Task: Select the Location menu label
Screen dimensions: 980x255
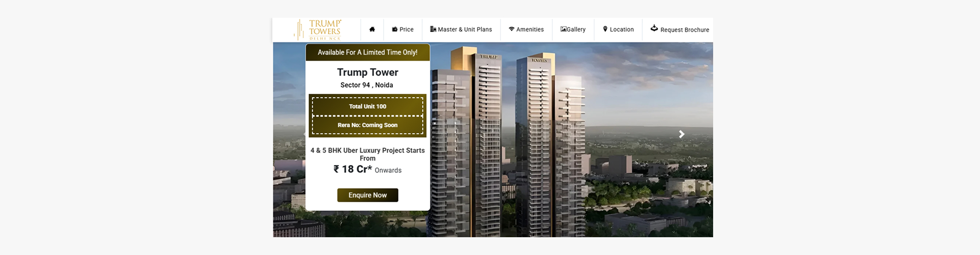Action: pos(622,29)
